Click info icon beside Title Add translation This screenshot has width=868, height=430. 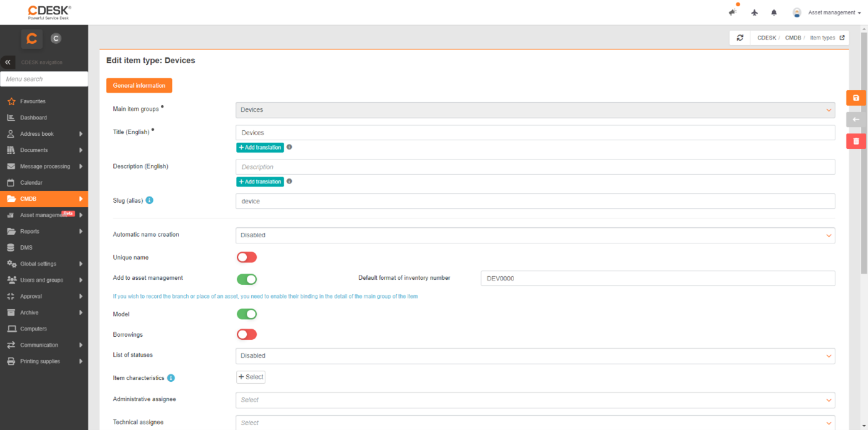pyautogui.click(x=289, y=148)
